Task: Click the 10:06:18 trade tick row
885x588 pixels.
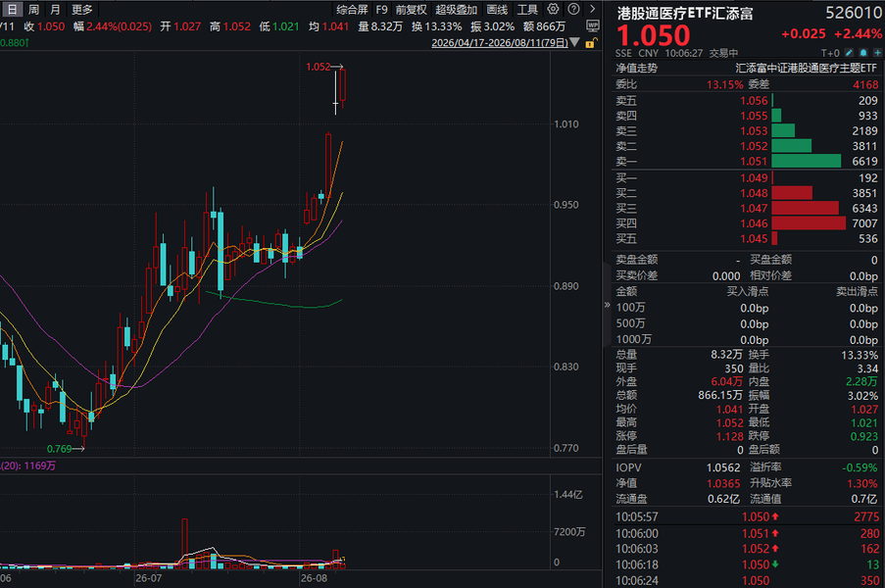Action: pyautogui.click(x=747, y=564)
